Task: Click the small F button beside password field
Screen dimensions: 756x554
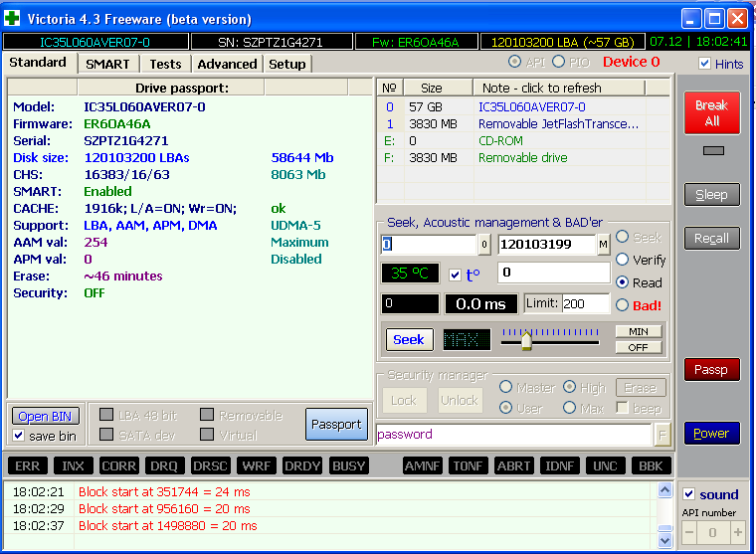Action: (661, 435)
